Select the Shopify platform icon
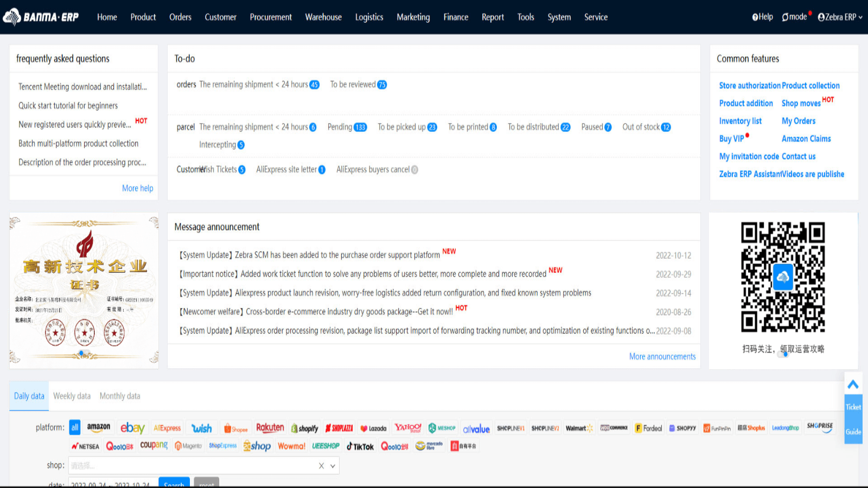The height and width of the screenshot is (488, 868). pos(304,428)
